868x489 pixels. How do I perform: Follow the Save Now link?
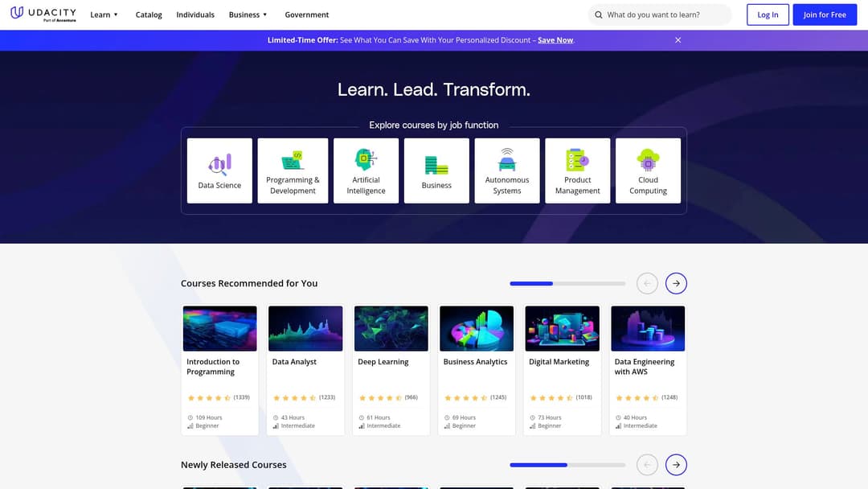(555, 40)
